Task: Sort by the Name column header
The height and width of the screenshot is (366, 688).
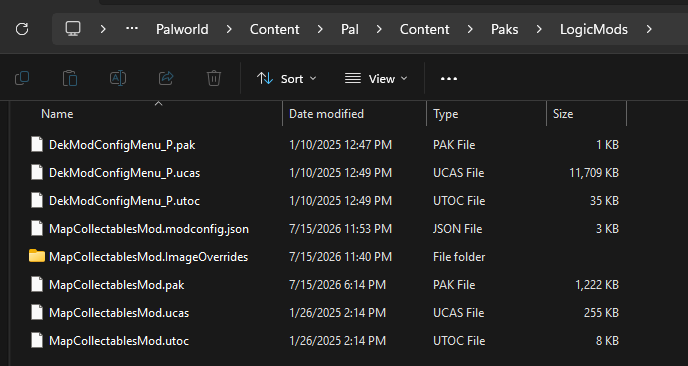Action: (x=57, y=114)
